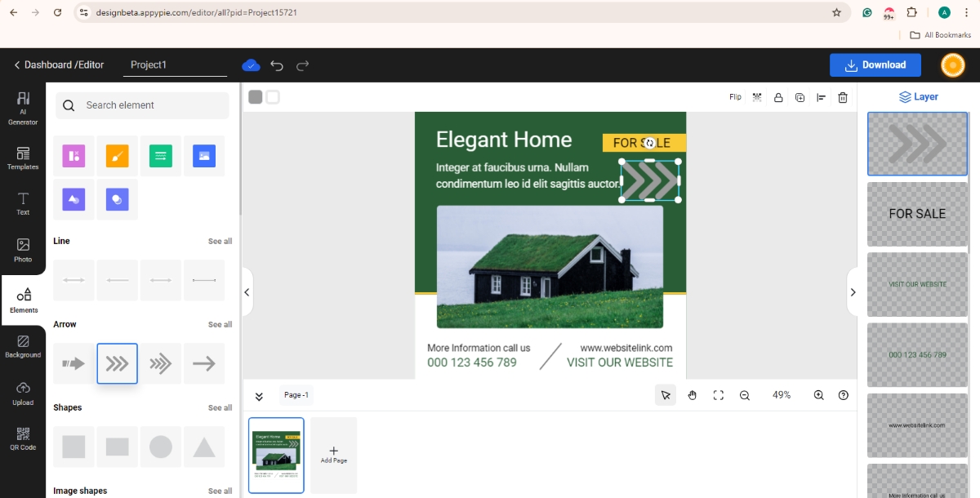Image resolution: width=980 pixels, height=498 pixels.
Task: Expand the right canvas side panel
Action: point(853,291)
